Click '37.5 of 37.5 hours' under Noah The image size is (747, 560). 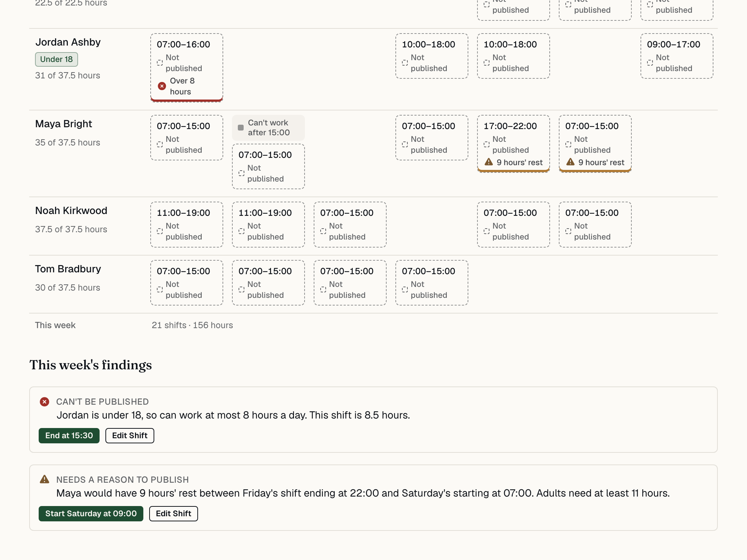point(71,229)
